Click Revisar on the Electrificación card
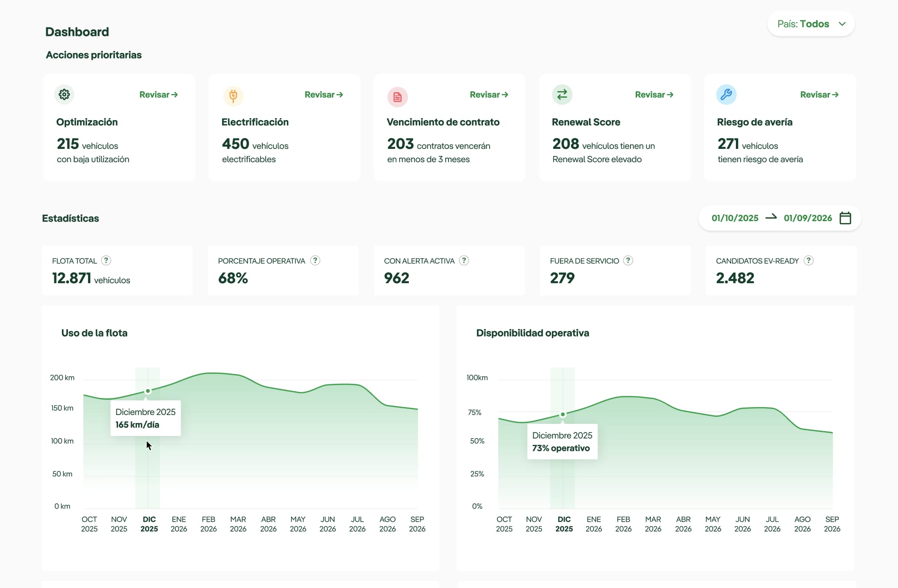The image size is (898, 588). coord(324,95)
